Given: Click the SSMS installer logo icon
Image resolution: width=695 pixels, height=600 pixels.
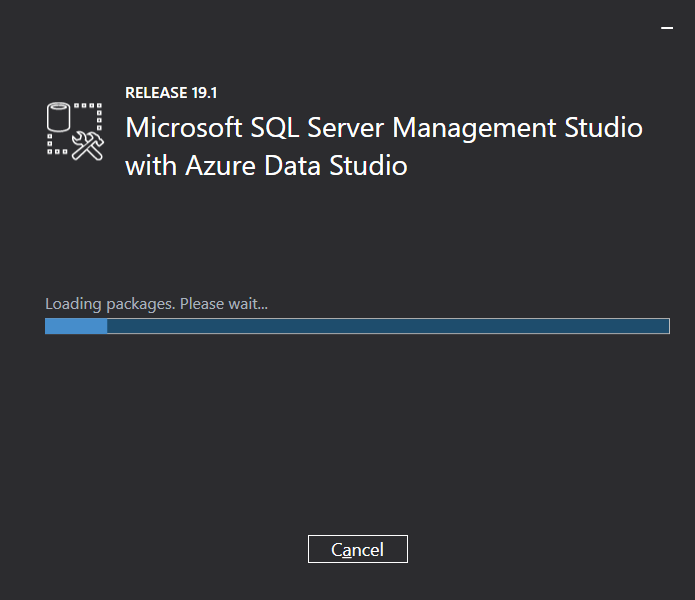Looking at the screenshot, I should pyautogui.click(x=75, y=129).
